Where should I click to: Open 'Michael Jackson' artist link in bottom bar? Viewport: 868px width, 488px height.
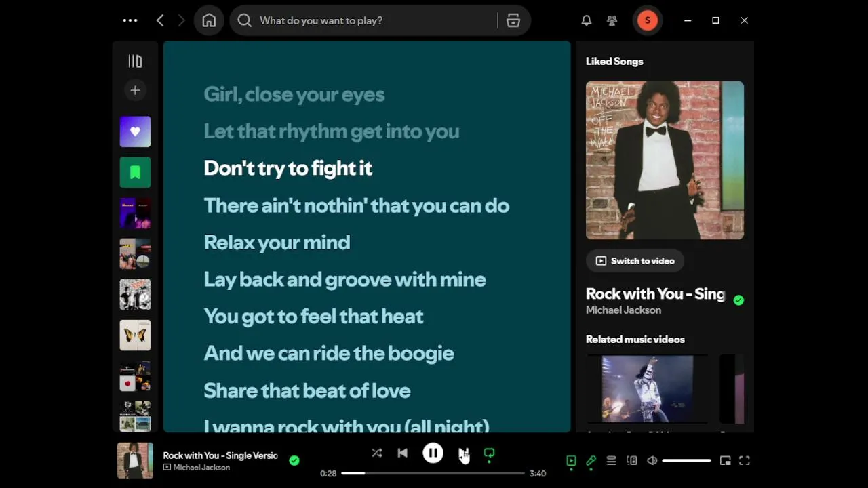pos(201,468)
